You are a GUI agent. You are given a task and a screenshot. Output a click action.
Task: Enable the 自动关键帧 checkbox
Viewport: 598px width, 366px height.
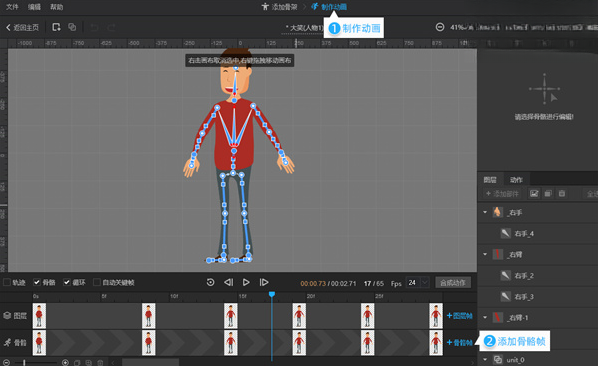(97, 282)
